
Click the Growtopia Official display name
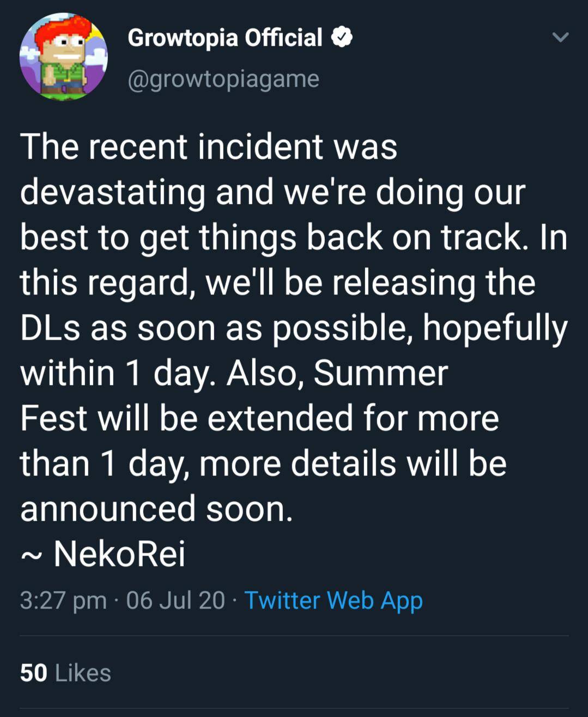[x=225, y=37]
